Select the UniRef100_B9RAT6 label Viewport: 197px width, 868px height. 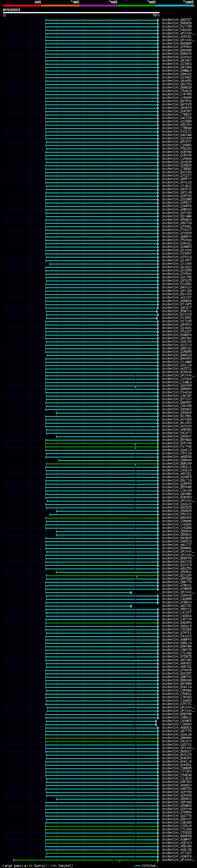(177, 54)
